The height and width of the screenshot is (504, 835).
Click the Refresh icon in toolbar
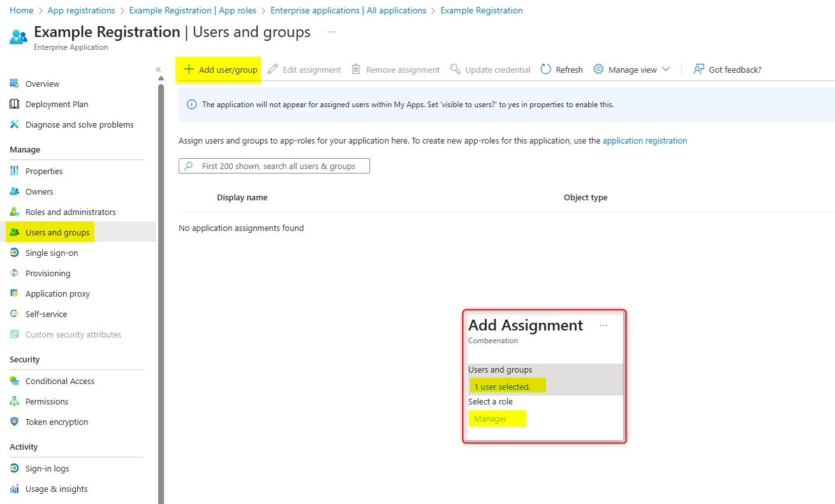pos(546,70)
